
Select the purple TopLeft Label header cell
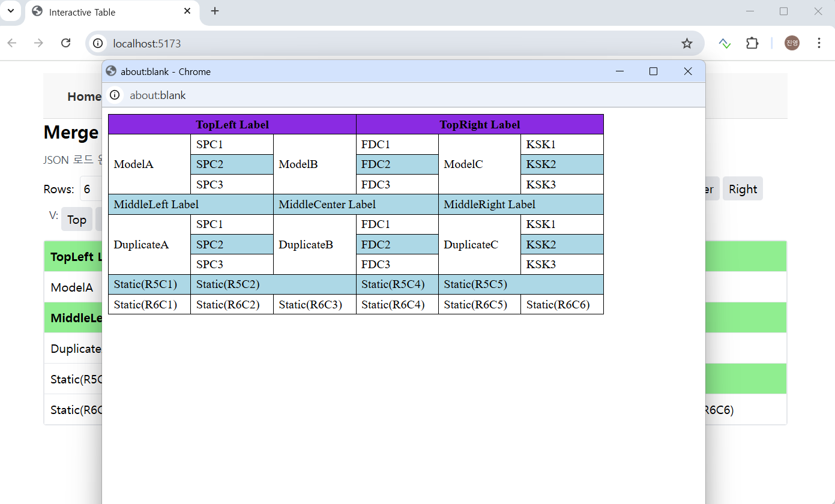232,125
